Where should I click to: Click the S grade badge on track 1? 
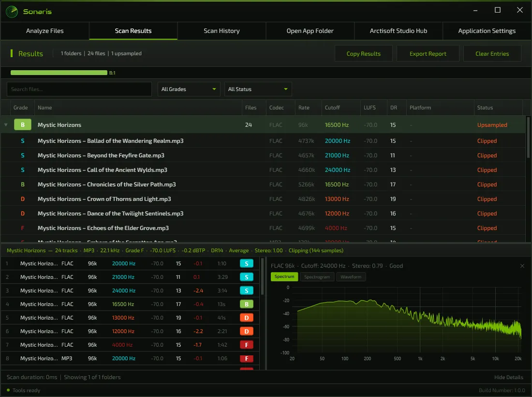[247, 263]
